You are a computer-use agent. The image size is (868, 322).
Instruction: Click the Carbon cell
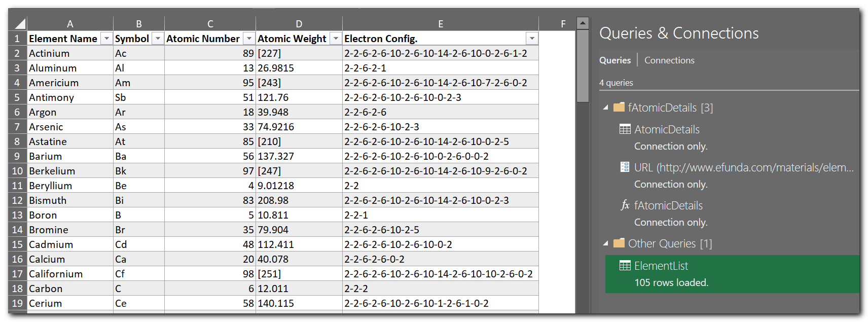[x=70, y=289]
